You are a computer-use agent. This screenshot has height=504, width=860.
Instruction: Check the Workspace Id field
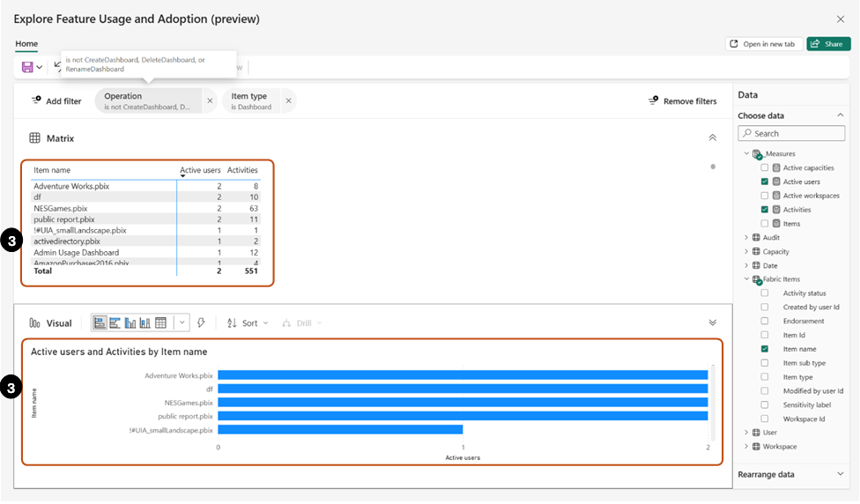[765, 419]
